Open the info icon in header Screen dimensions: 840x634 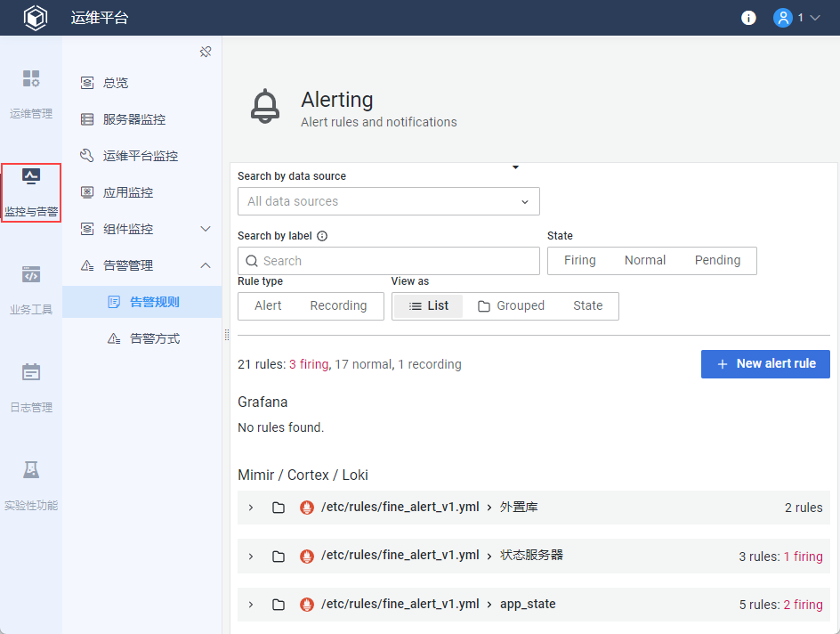(749, 18)
